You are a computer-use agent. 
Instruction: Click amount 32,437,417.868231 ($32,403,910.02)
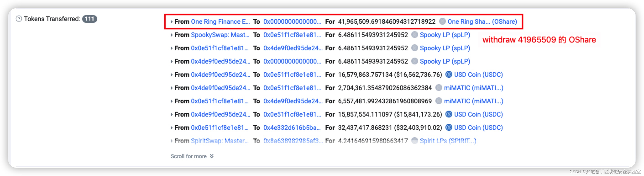[x=390, y=128]
